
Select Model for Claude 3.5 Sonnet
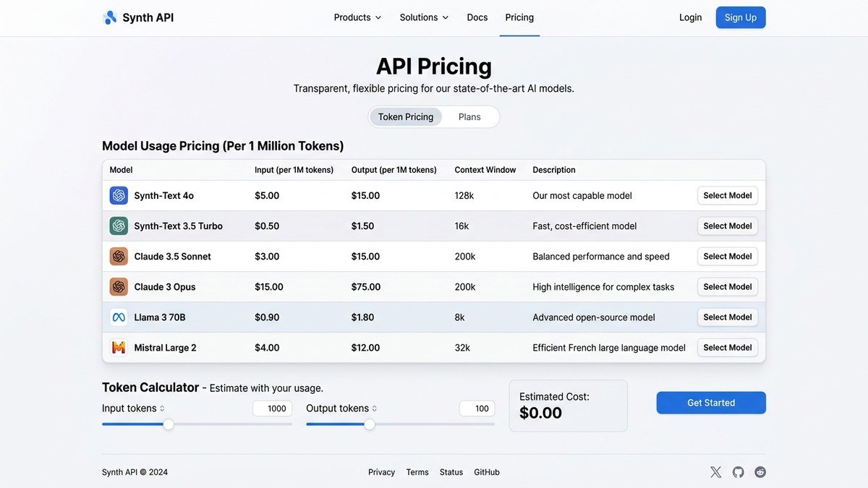point(728,257)
